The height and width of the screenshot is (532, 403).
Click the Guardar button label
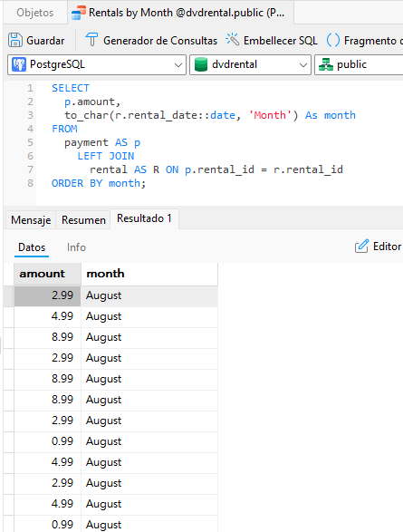[x=45, y=41]
